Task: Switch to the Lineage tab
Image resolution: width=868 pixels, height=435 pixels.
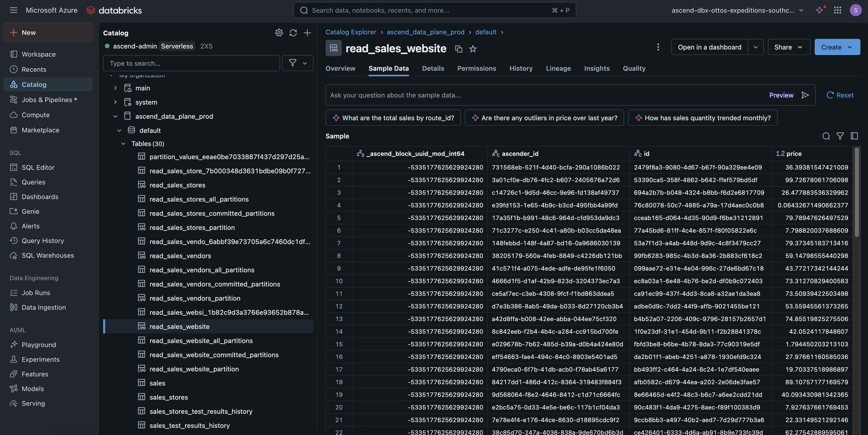Action: pos(558,68)
